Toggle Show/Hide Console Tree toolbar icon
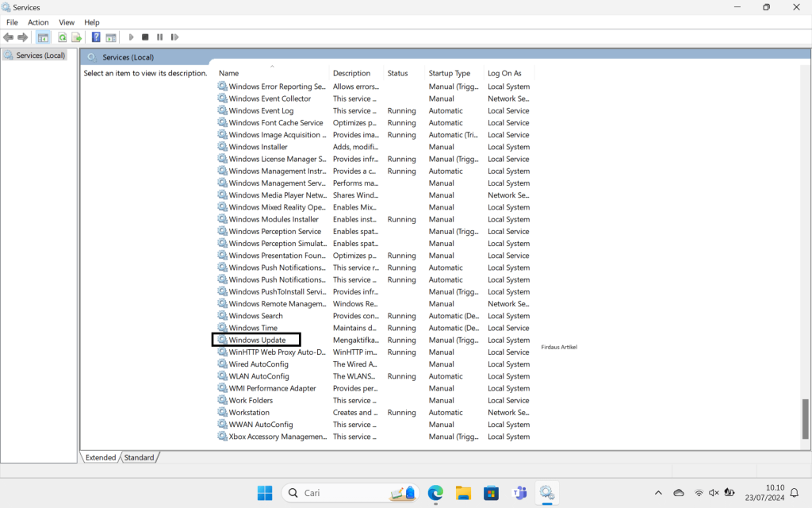The width and height of the screenshot is (812, 508). pos(43,37)
